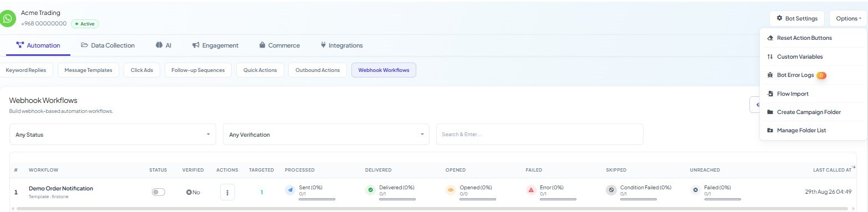Viewport: 868px width, 212px height.
Task: Open the Integrations tab
Action: click(x=341, y=45)
